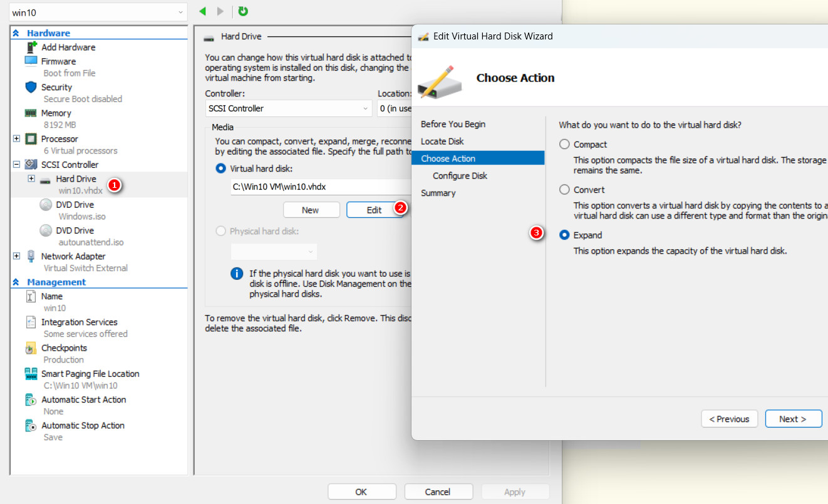
Task: Click the blue info icon in the Media section
Action: coord(237,274)
